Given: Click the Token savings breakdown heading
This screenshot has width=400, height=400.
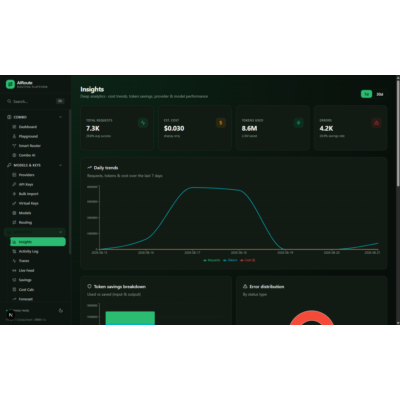Looking at the screenshot, I should pos(120,286).
